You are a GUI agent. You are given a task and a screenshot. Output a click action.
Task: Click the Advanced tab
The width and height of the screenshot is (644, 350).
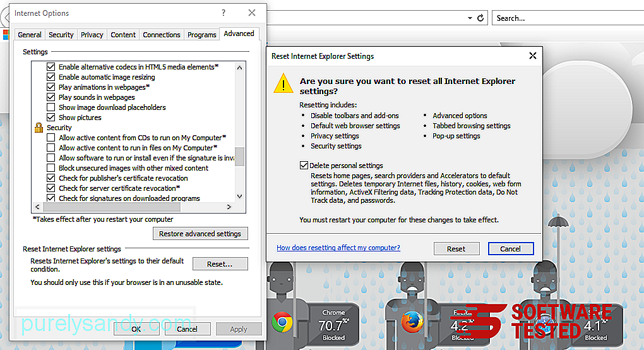(x=239, y=33)
